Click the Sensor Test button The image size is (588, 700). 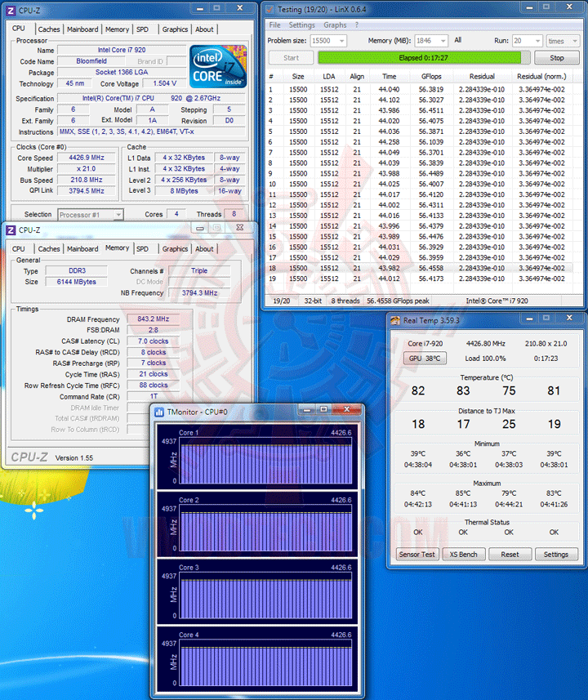[417, 554]
